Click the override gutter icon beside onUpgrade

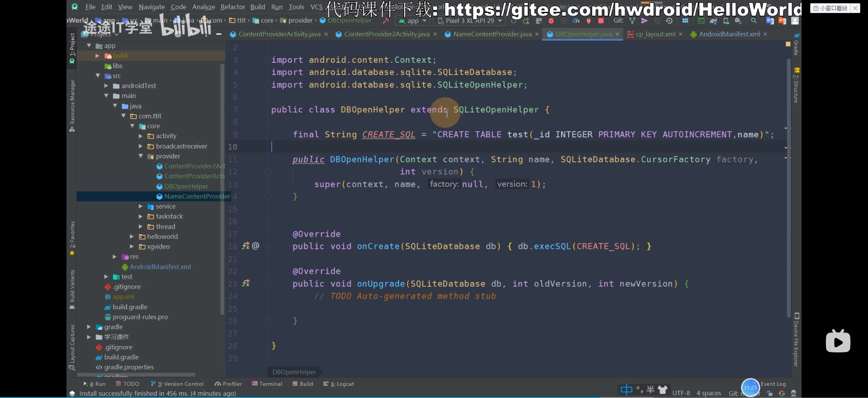[x=245, y=283]
